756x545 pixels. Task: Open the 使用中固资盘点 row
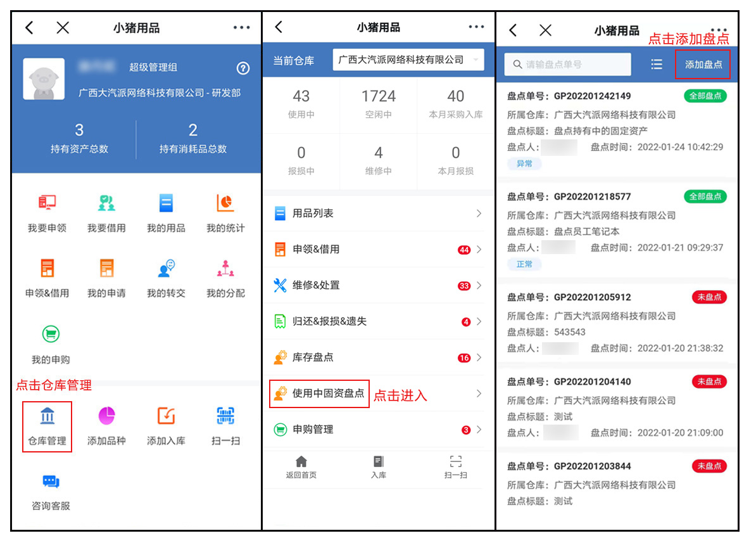tap(379, 394)
